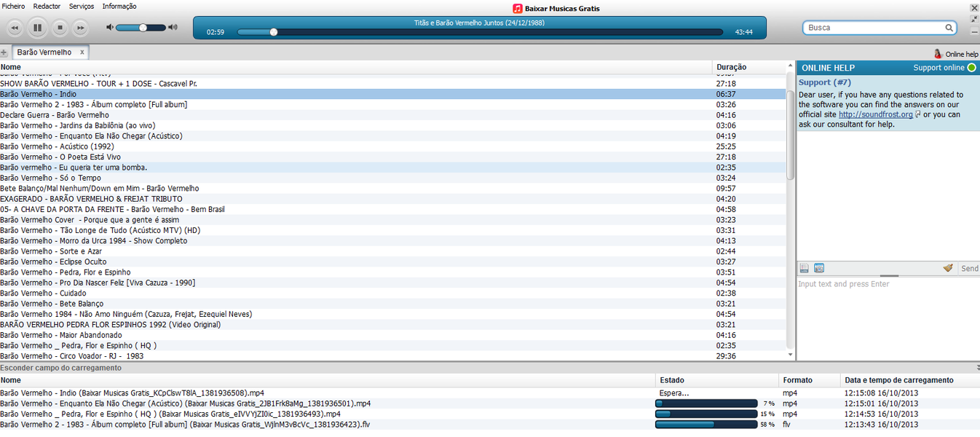Select 'Barão Vermelho - Circo Voador - RJ - 1983'
Viewport: 980px width, 437px height.
click(392, 356)
